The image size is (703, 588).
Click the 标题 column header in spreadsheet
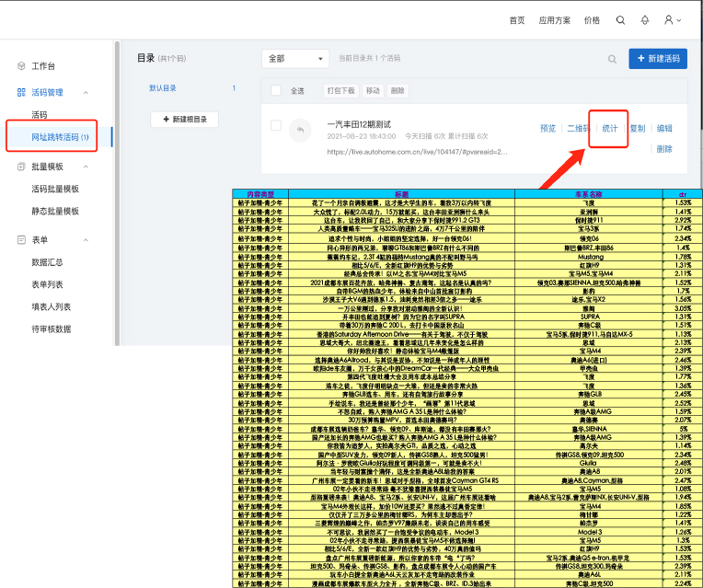tap(402, 194)
